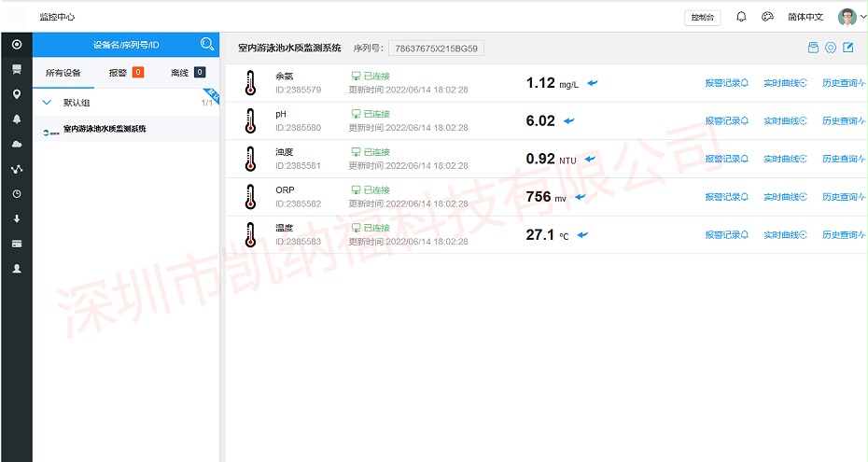Open 实时曲线 for pH
Viewport: 868px width, 462px height.
pos(785,120)
